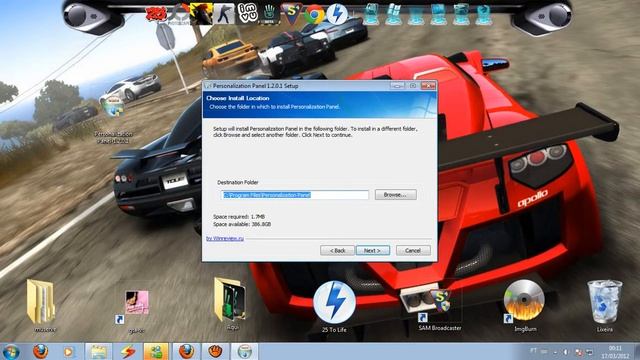Open Firefox next to the Start button
This screenshot has width=640, height=360.
click(40, 351)
